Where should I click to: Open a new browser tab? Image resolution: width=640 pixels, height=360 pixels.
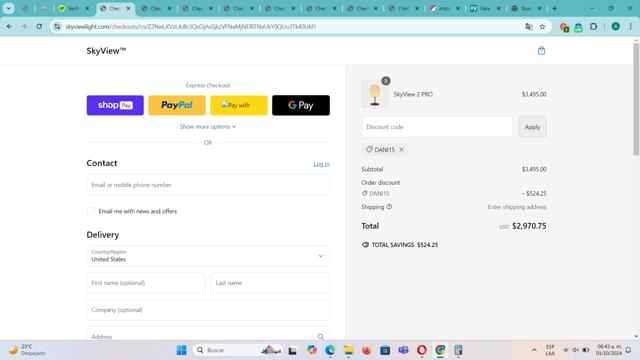tap(554, 8)
